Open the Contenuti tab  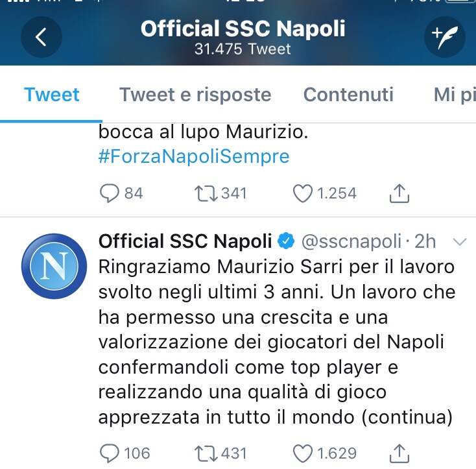[348, 95]
